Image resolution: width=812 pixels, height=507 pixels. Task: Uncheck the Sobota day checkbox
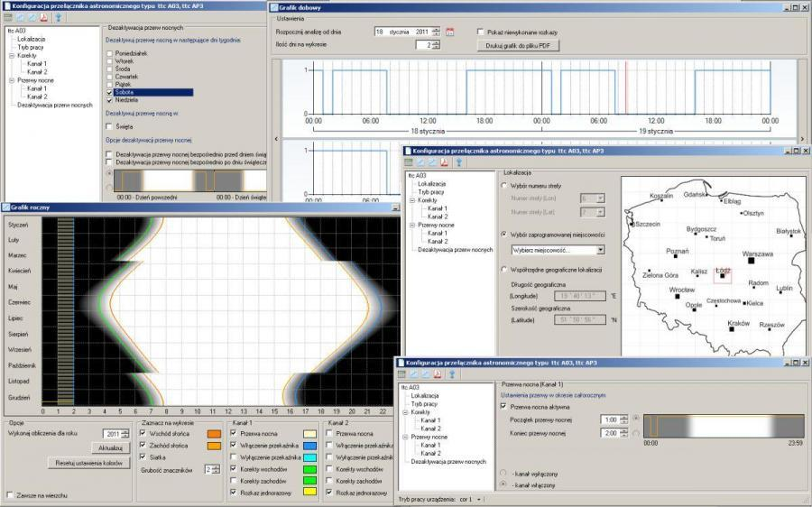click(x=110, y=92)
